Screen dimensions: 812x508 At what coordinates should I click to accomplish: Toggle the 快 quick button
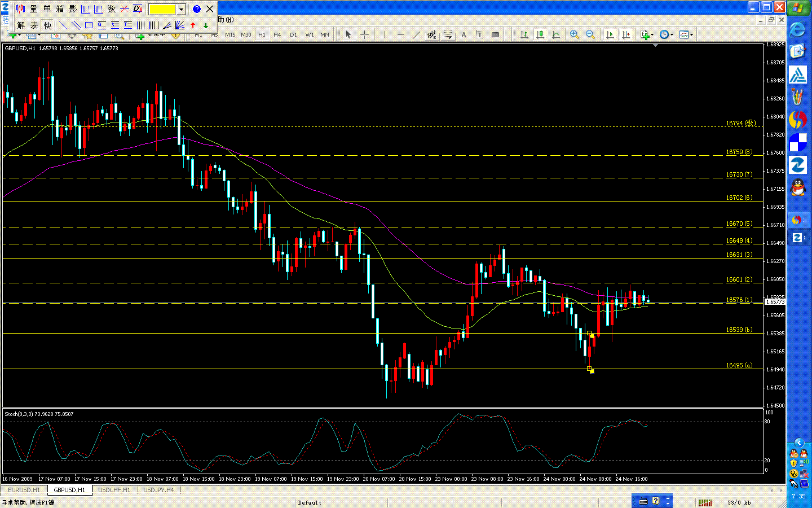[x=47, y=25]
